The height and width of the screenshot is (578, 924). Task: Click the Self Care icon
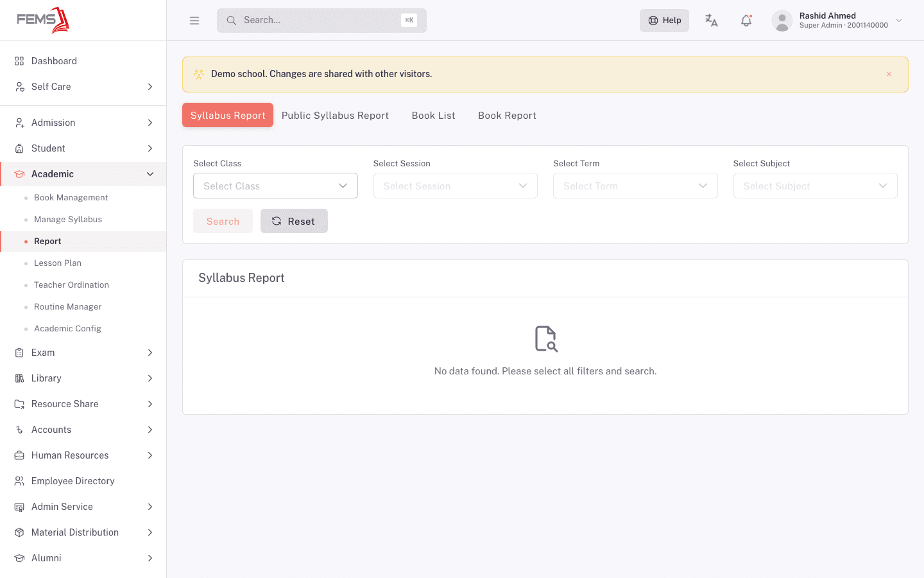coord(19,87)
